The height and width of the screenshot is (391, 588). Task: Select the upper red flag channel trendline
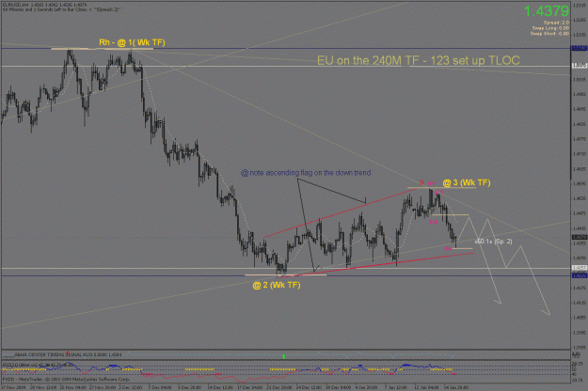(x=340, y=212)
